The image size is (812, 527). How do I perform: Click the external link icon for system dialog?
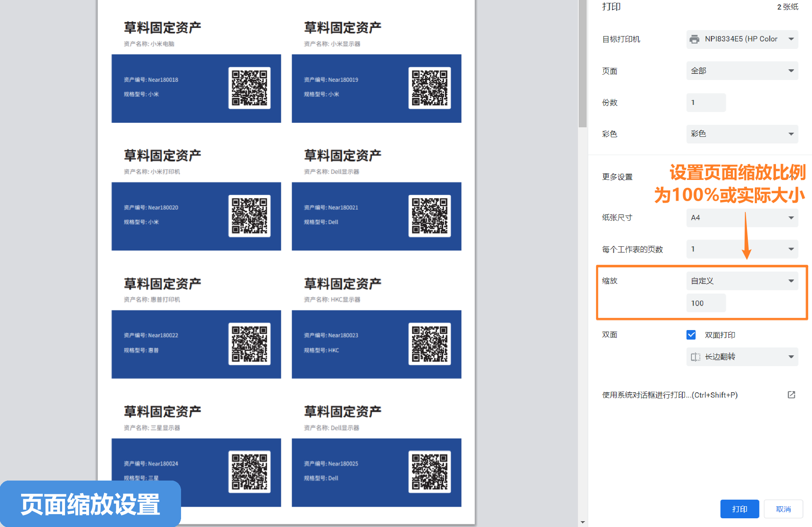coord(791,395)
